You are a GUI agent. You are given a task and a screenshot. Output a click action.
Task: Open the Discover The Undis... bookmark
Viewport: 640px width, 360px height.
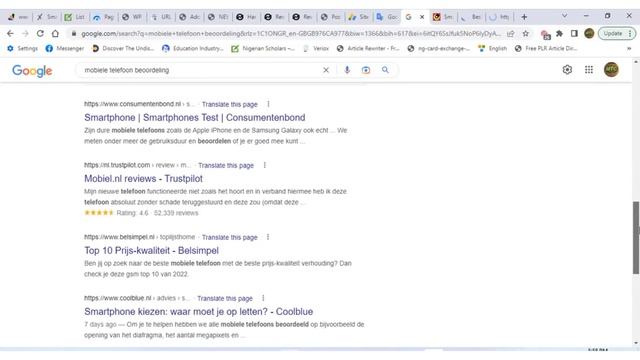[123, 48]
